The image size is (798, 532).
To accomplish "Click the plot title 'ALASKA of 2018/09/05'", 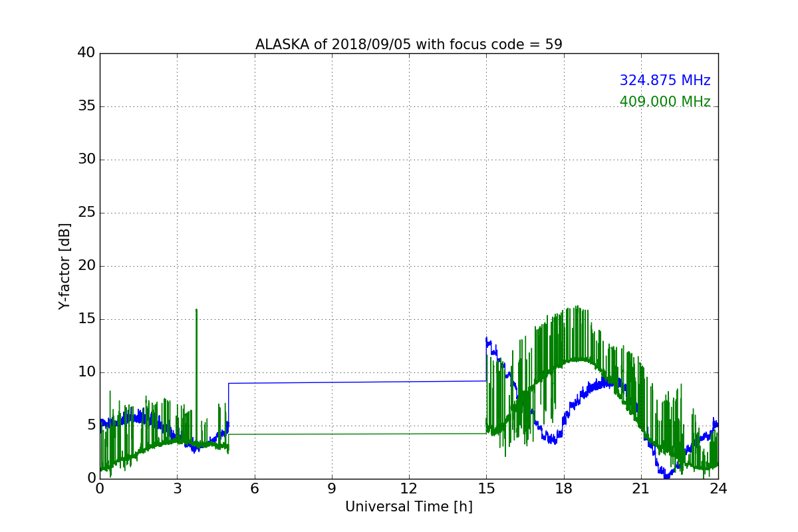I will click(x=409, y=45).
